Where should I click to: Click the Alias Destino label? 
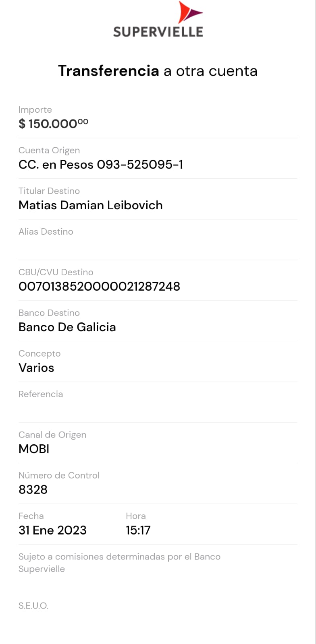[x=46, y=231]
